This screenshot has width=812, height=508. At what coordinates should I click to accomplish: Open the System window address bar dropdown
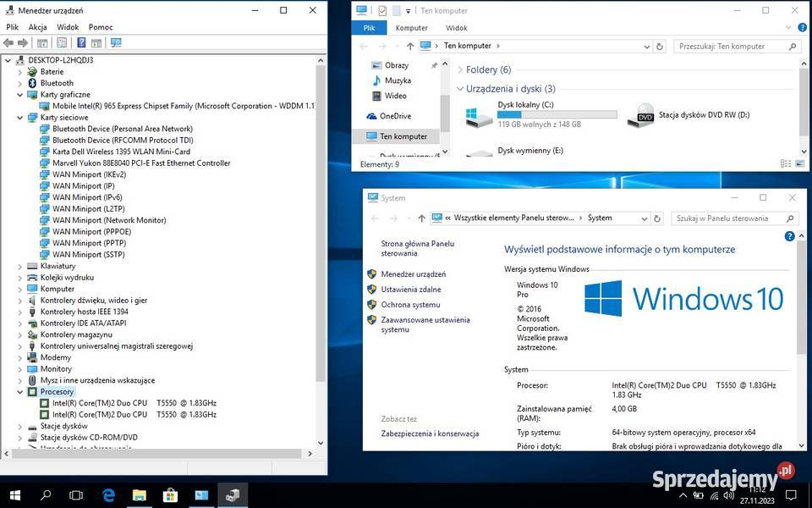644,218
